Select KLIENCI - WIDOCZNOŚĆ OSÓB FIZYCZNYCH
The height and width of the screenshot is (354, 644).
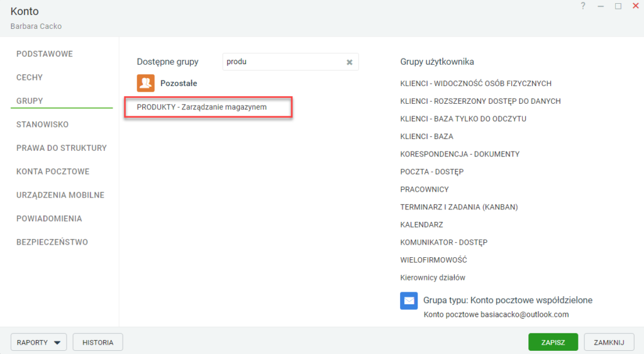[x=476, y=84]
